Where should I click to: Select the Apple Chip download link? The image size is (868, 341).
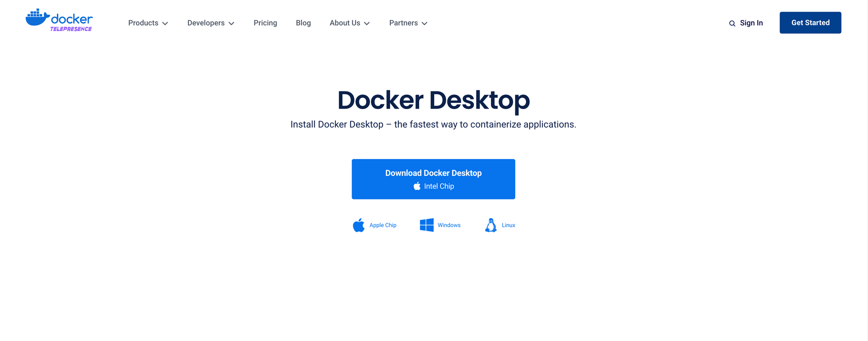[383, 225]
